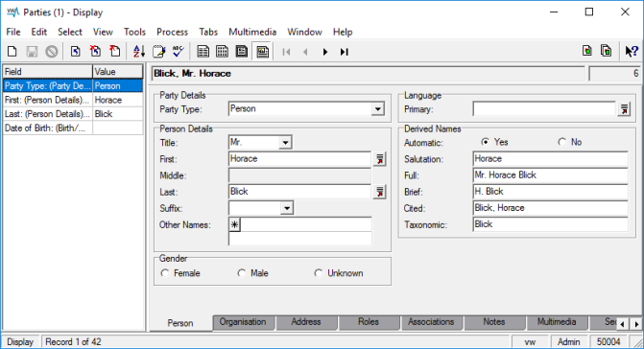The height and width of the screenshot is (349, 644).
Task: Open the Tools menu
Action: coord(134,32)
